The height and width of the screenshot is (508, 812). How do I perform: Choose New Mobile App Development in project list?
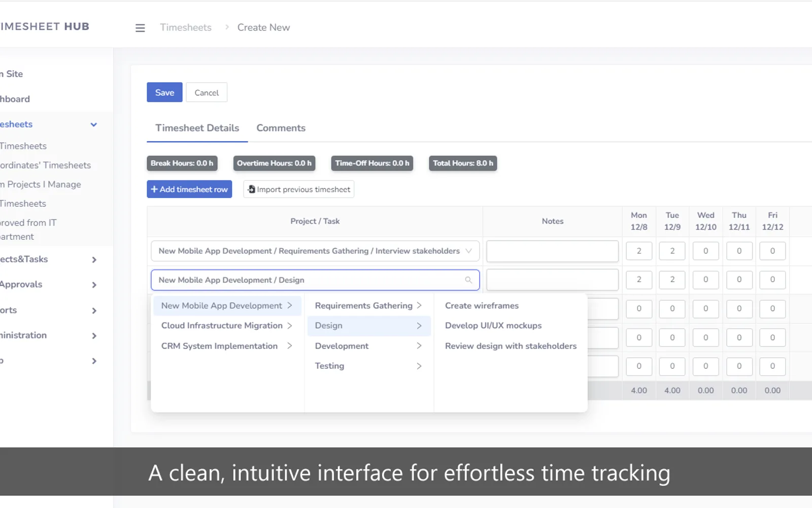click(x=227, y=306)
